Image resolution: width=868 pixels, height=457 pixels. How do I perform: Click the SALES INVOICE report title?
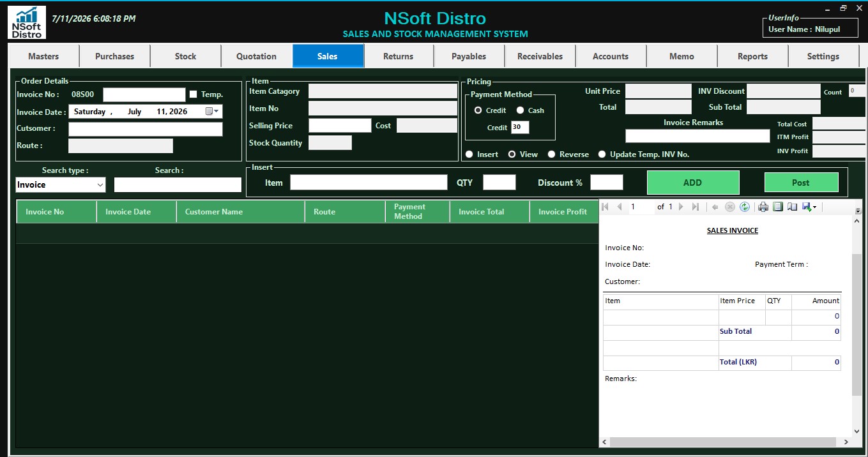[x=733, y=230]
